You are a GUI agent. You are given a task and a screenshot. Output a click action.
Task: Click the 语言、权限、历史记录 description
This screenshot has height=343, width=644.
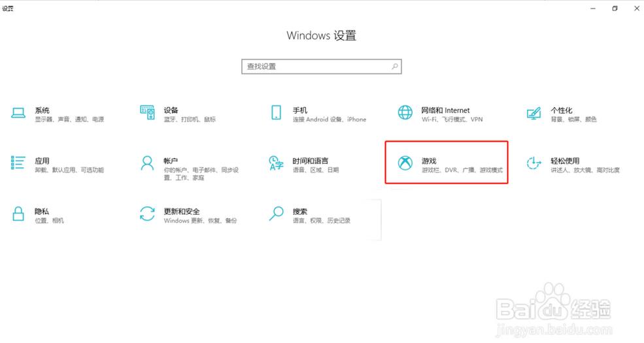(x=322, y=221)
